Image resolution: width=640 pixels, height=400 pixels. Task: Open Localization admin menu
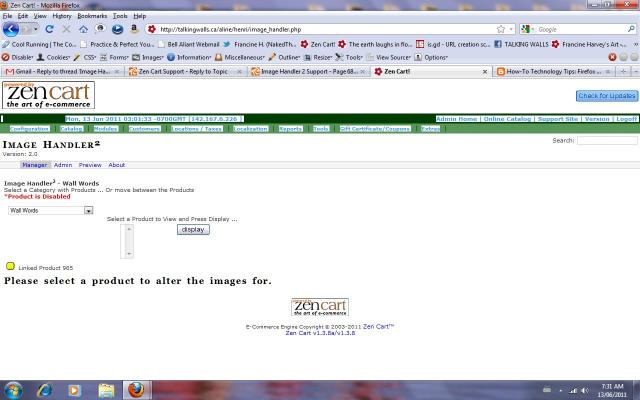251,129
